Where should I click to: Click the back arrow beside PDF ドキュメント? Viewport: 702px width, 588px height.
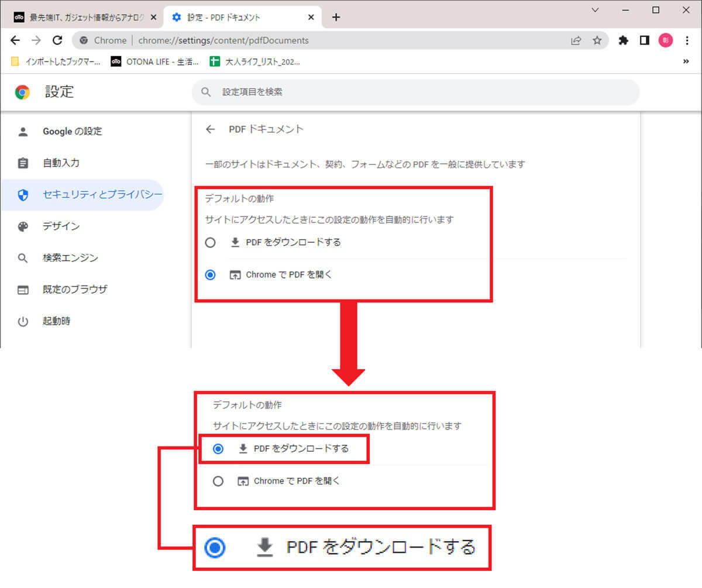pyautogui.click(x=211, y=129)
